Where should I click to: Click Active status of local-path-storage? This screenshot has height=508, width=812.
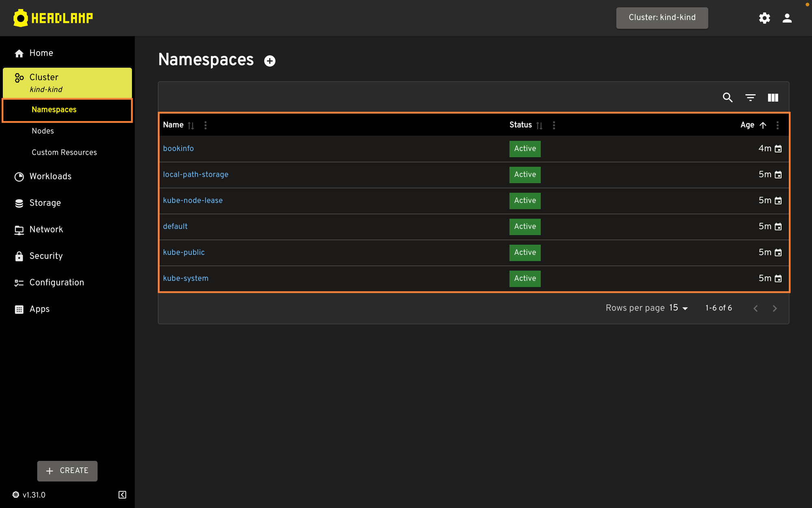click(x=525, y=175)
